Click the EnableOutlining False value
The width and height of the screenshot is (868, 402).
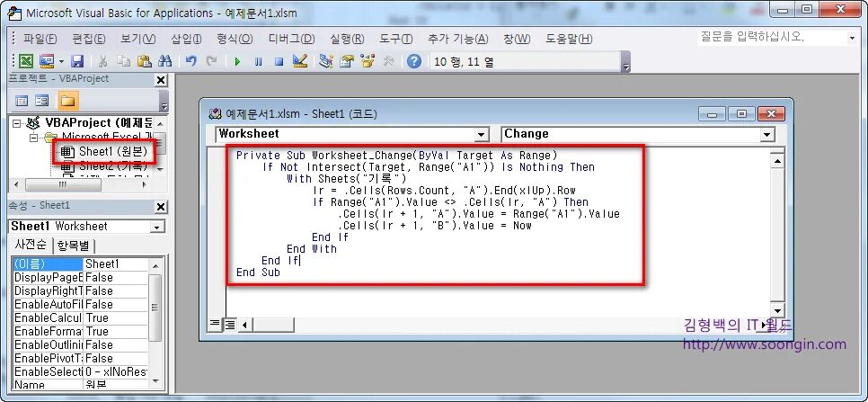tap(116, 345)
